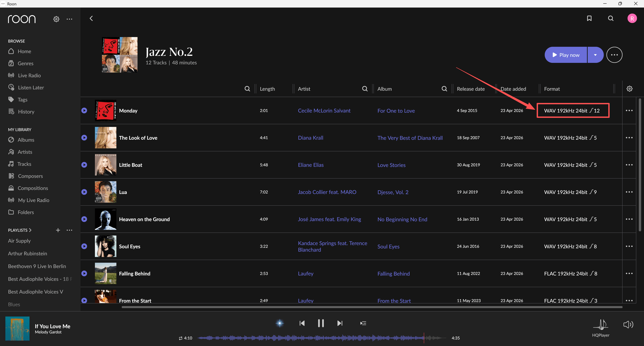Open more options for Soul Eyes row
The width and height of the screenshot is (644, 346).
click(x=629, y=246)
